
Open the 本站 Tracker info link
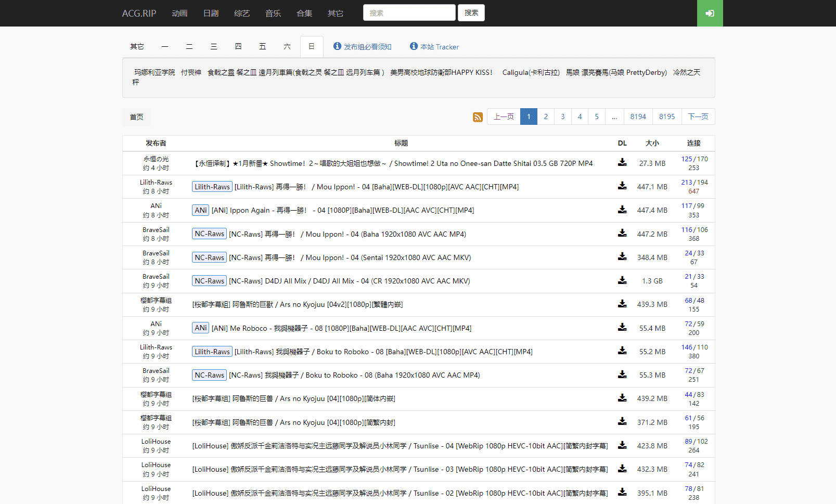[x=434, y=47]
